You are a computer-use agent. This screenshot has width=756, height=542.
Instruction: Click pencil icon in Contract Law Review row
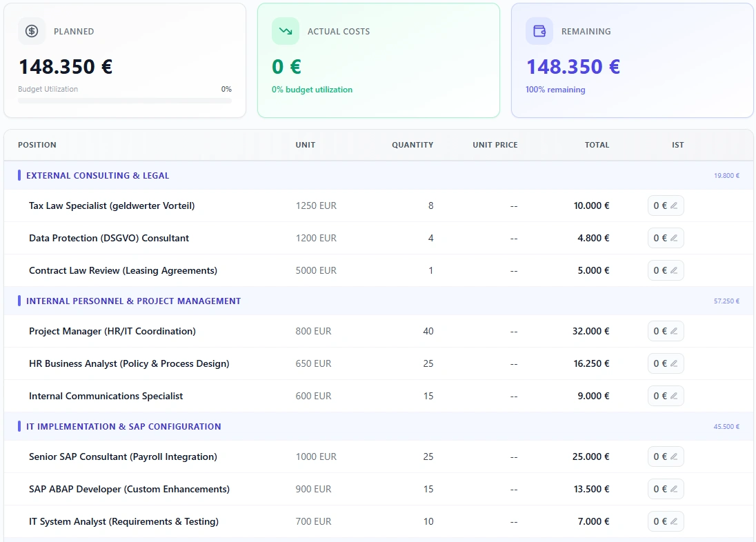(x=674, y=270)
